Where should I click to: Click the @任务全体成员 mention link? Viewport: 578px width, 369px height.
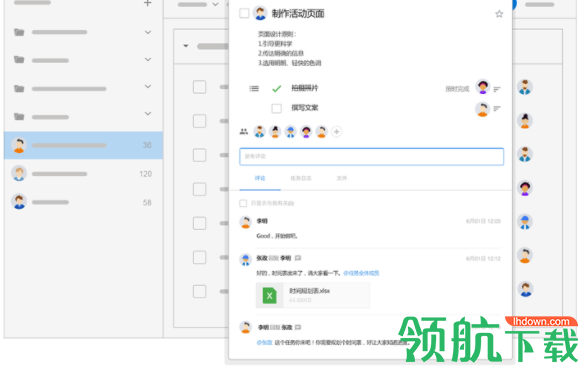(361, 273)
